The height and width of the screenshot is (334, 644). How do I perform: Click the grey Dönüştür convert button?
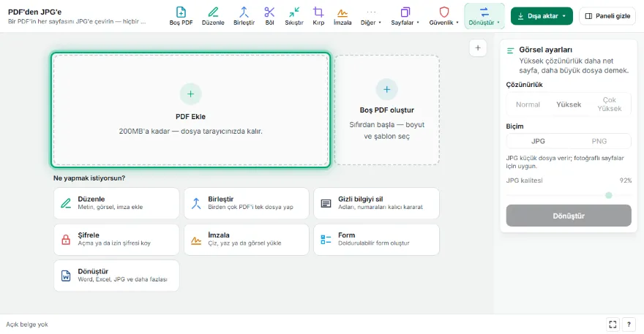click(x=569, y=216)
